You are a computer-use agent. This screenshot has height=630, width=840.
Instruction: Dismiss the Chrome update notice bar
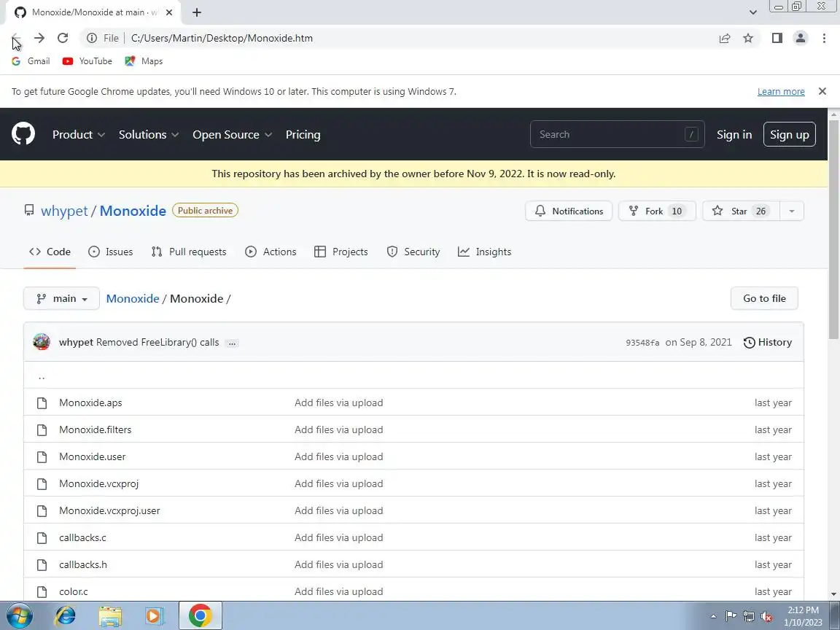822,91
